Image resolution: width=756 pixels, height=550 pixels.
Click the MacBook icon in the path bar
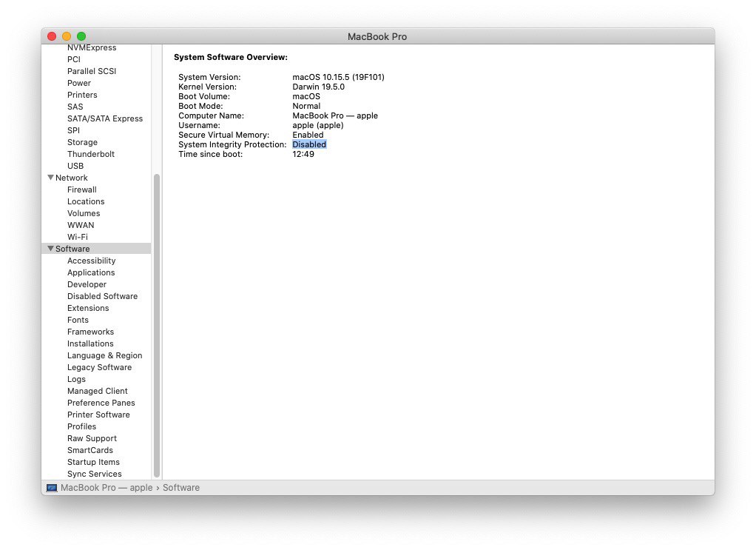click(52, 488)
